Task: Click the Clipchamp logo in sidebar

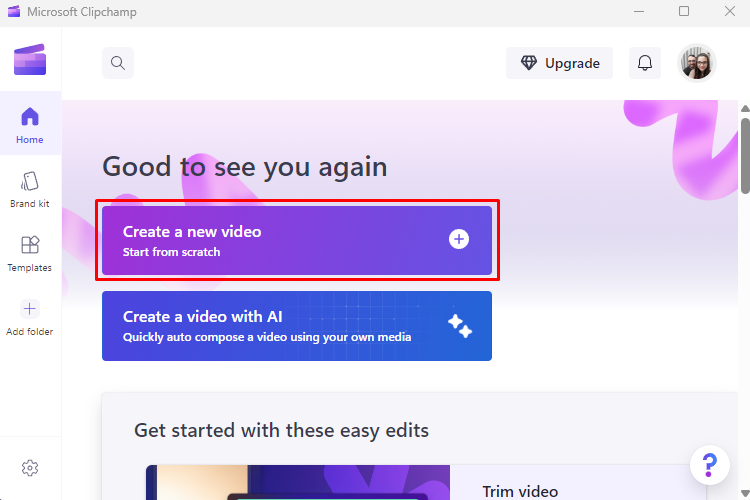Action: click(30, 60)
